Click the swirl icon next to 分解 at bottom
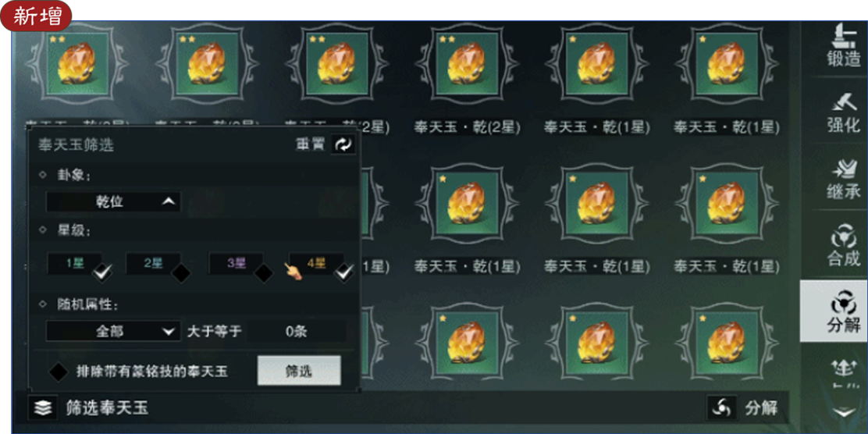 [722, 408]
